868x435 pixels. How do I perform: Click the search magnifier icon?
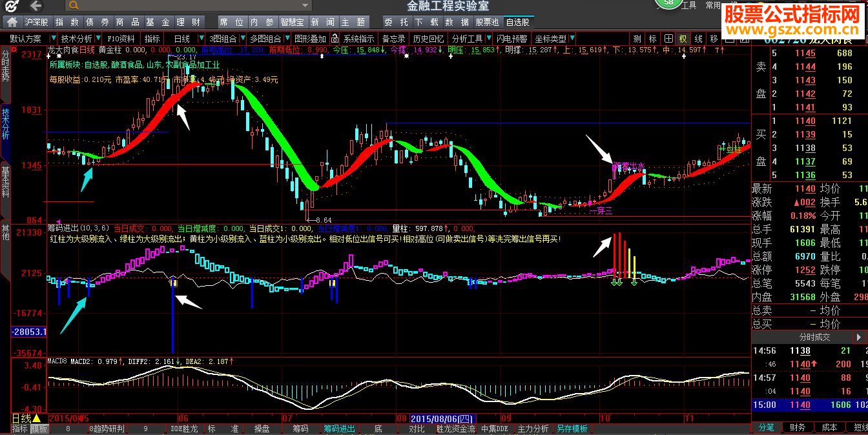74,5
